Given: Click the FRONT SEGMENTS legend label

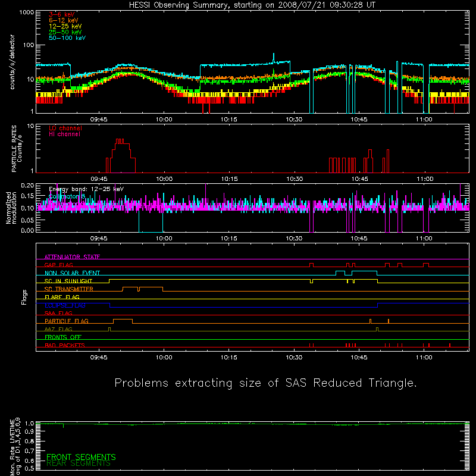Looking at the screenshot, I should click(81, 457).
